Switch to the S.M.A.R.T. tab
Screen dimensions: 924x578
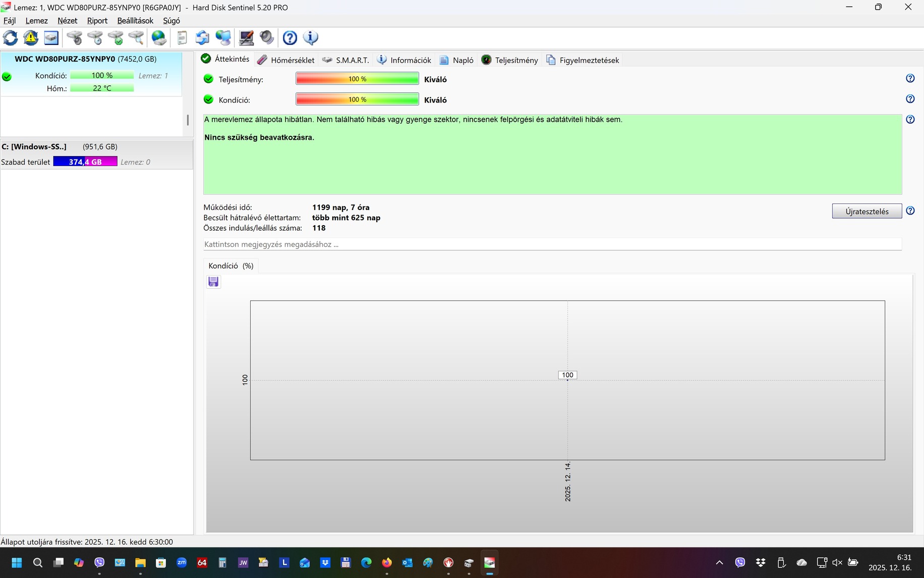[x=345, y=60]
